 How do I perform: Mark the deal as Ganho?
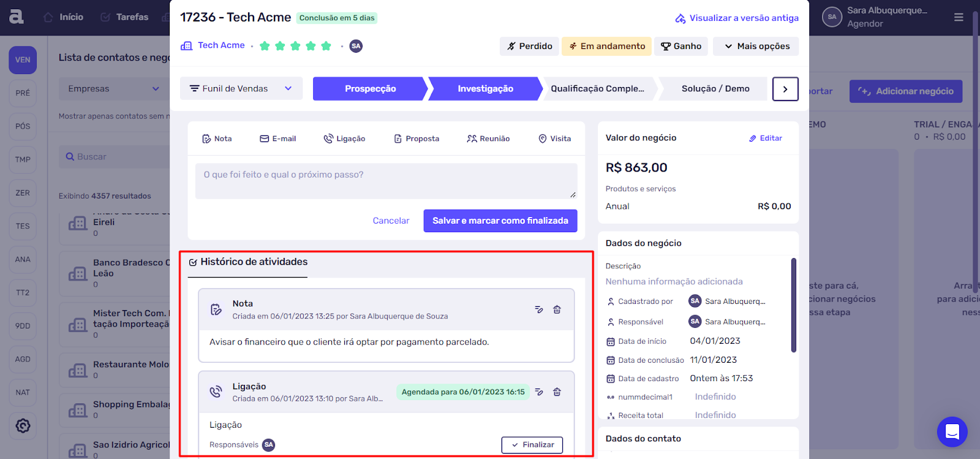coord(681,46)
